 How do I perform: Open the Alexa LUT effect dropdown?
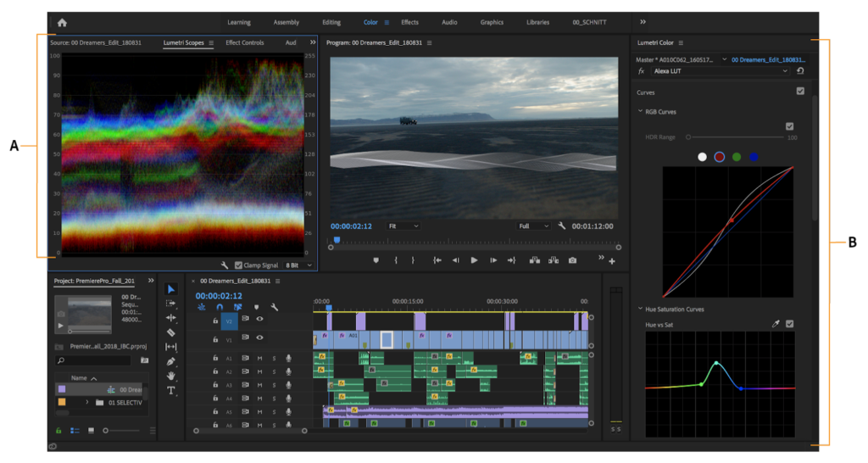(721, 71)
